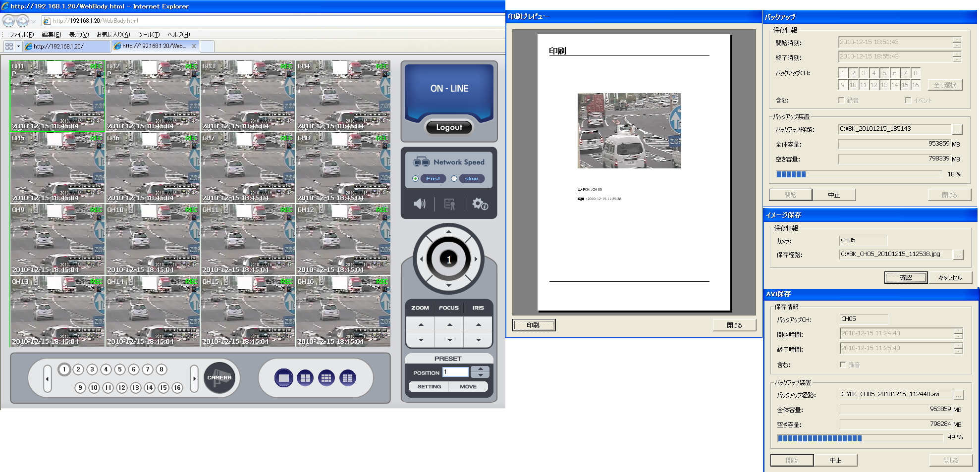Screen dimensions: 980x472
Task: Select slow network speed radio
Action: [454, 179]
